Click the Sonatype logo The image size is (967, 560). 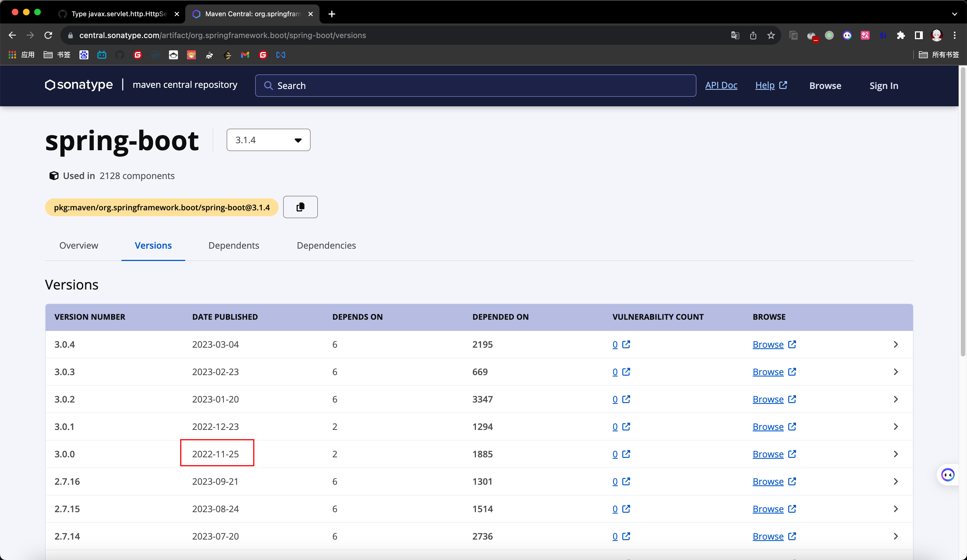78,85
